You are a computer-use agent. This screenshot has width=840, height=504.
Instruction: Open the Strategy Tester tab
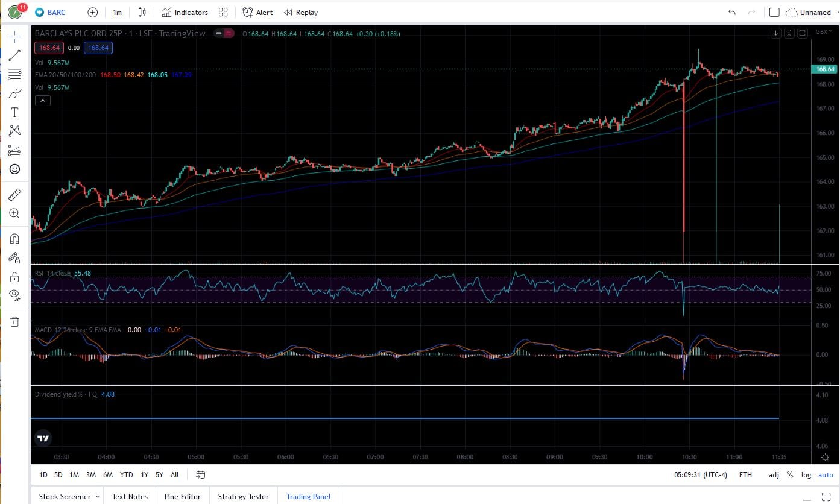[x=243, y=497]
